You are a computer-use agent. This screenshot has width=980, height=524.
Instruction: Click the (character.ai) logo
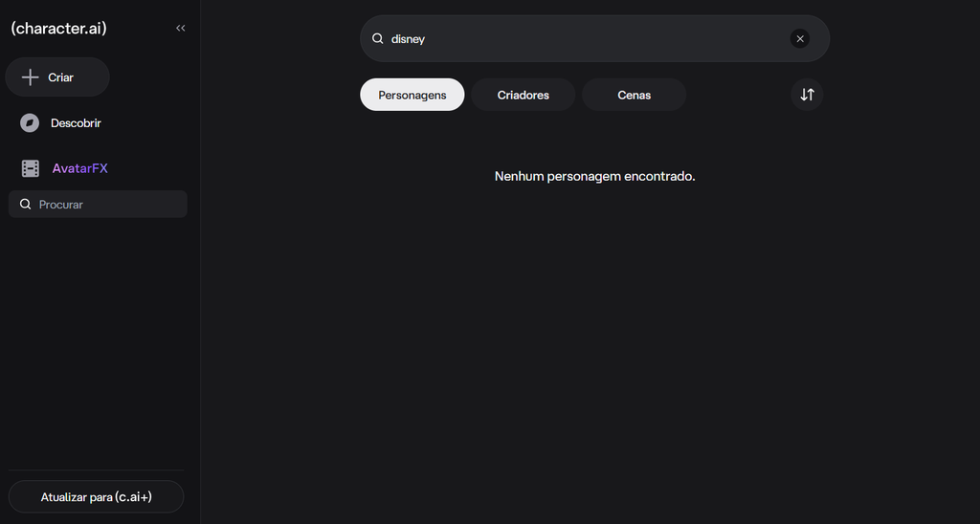click(58, 29)
